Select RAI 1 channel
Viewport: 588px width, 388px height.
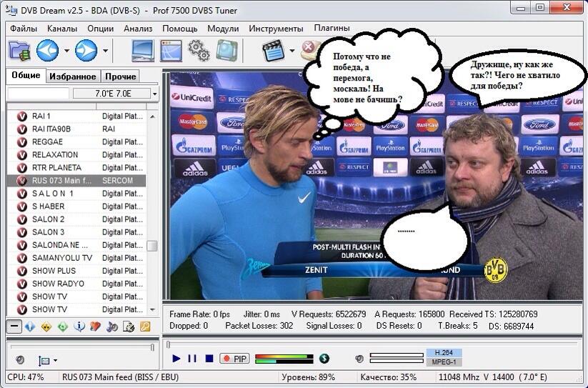click(76, 116)
